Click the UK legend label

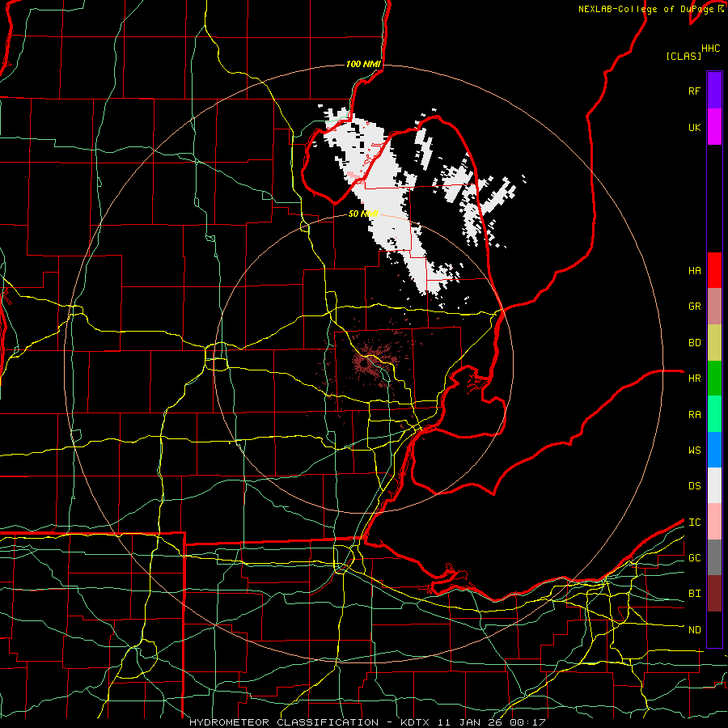click(x=694, y=127)
